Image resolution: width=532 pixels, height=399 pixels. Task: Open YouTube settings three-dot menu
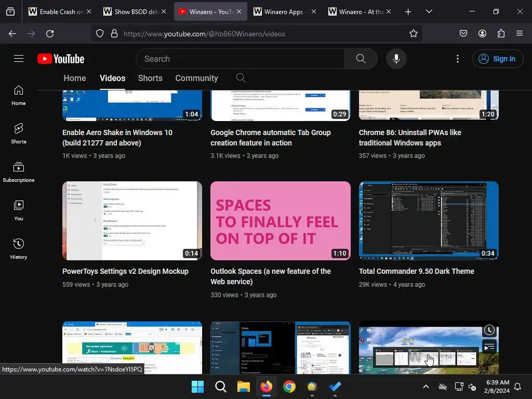point(457,59)
